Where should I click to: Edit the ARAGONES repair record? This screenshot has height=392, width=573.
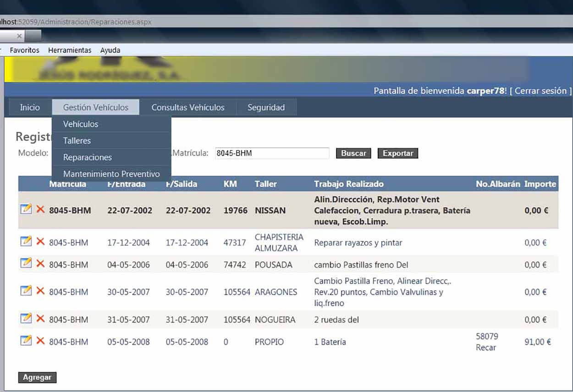pyautogui.click(x=26, y=291)
